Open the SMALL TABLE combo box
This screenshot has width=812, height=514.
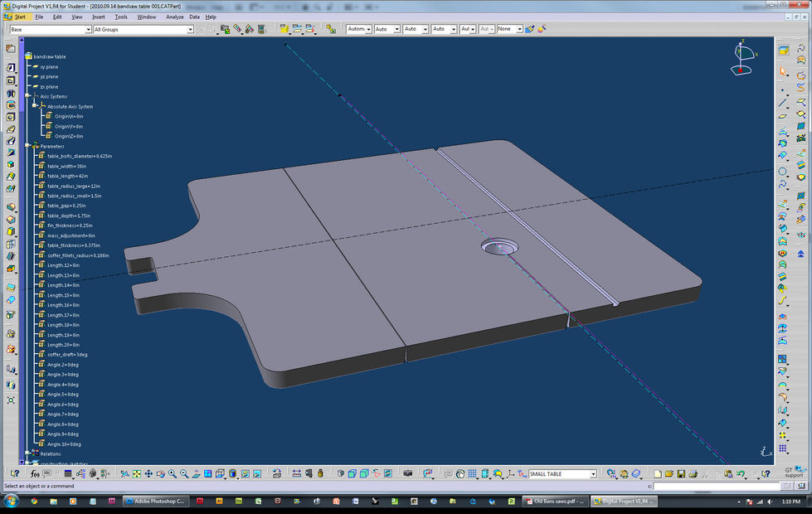tap(594, 474)
